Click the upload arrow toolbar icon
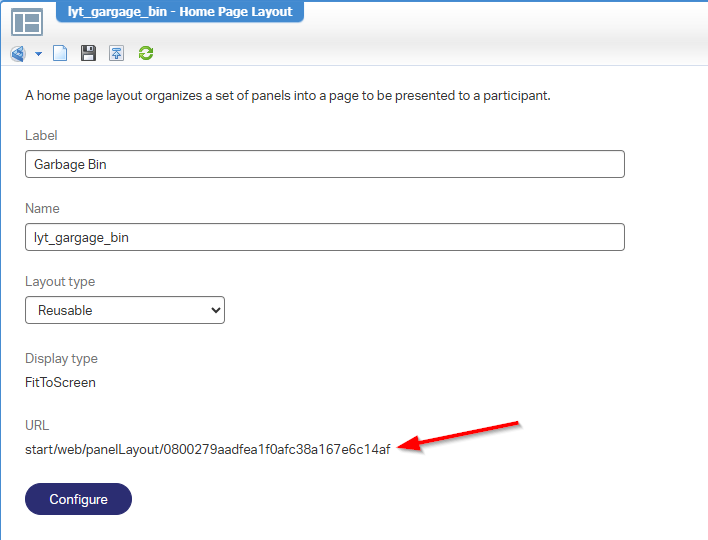708x540 pixels. click(x=117, y=53)
